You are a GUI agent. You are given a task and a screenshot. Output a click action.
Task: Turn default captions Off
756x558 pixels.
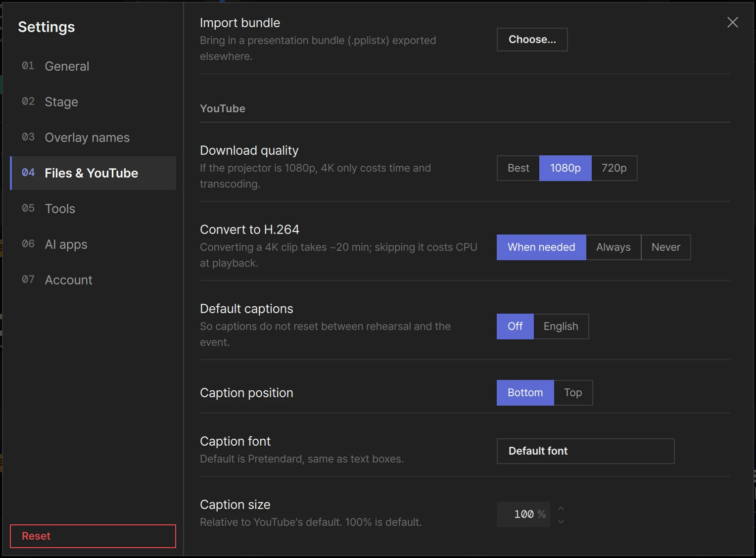pos(515,326)
